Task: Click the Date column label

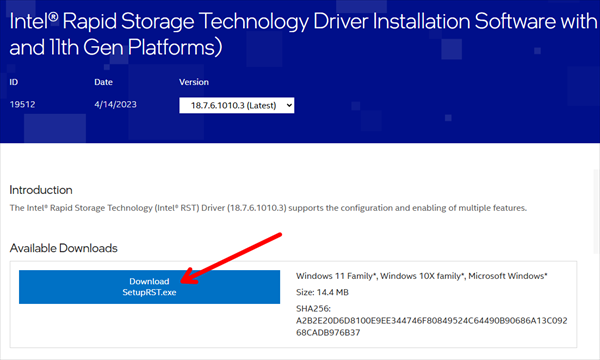Action: (103, 82)
